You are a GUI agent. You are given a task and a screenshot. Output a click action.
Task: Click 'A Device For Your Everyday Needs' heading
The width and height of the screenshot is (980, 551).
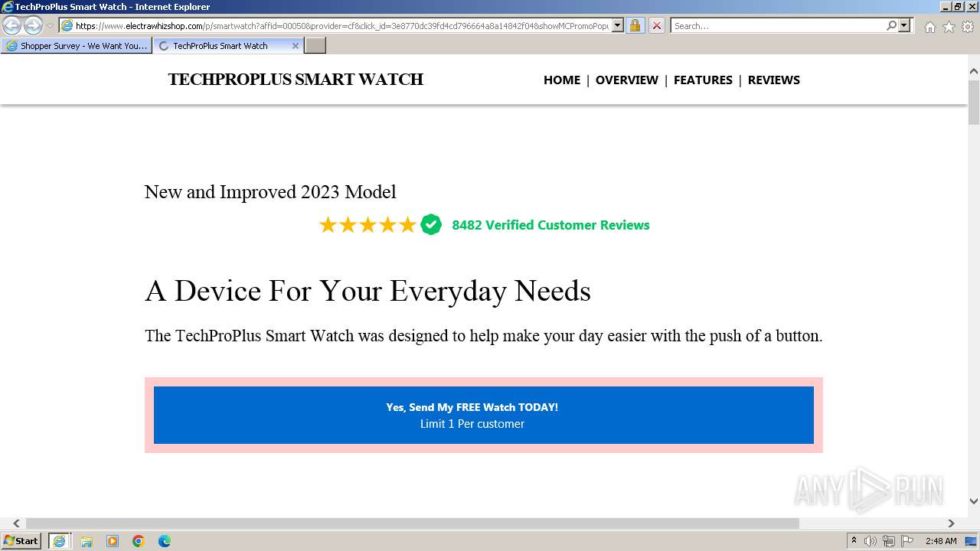pos(367,292)
